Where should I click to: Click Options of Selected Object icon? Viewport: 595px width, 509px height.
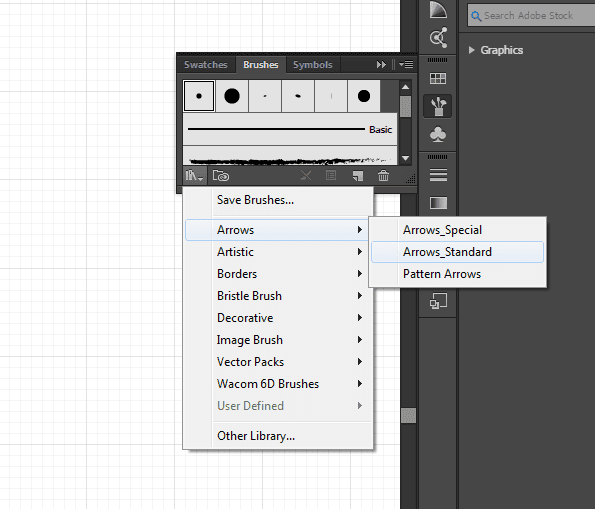331,175
